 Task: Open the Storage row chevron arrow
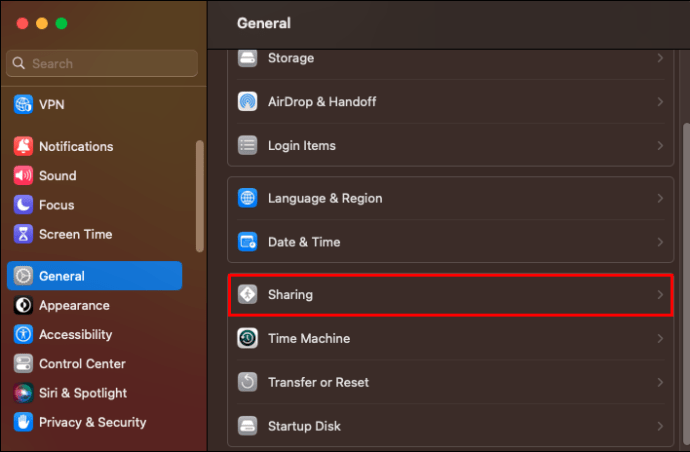pos(660,59)
